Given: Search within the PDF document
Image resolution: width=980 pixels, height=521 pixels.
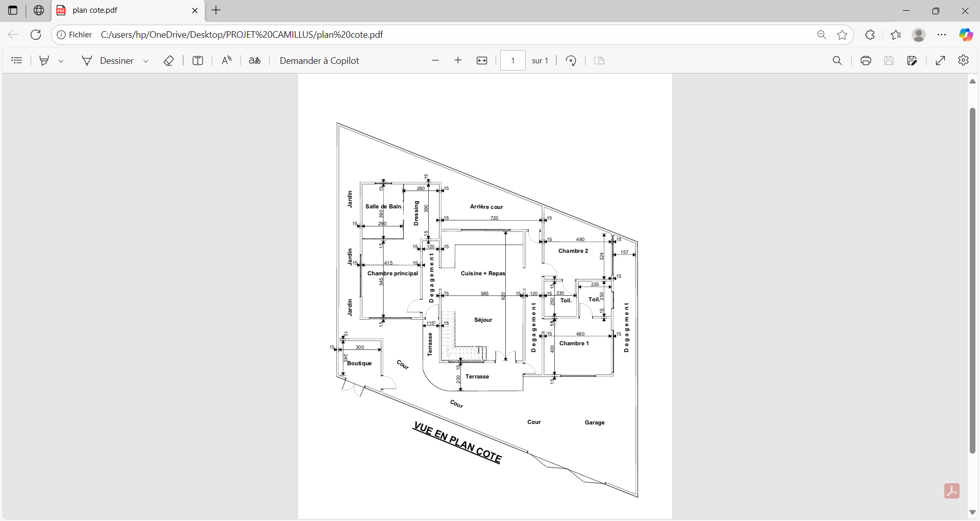Looking at the screenshot, I should [837, 61].
